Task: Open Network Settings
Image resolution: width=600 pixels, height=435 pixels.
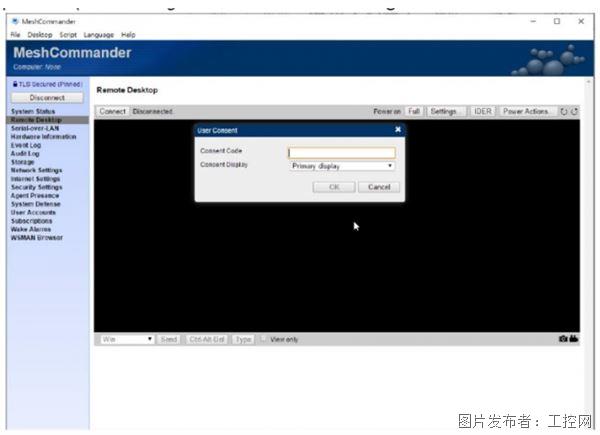Action: (x=36, y=170)
